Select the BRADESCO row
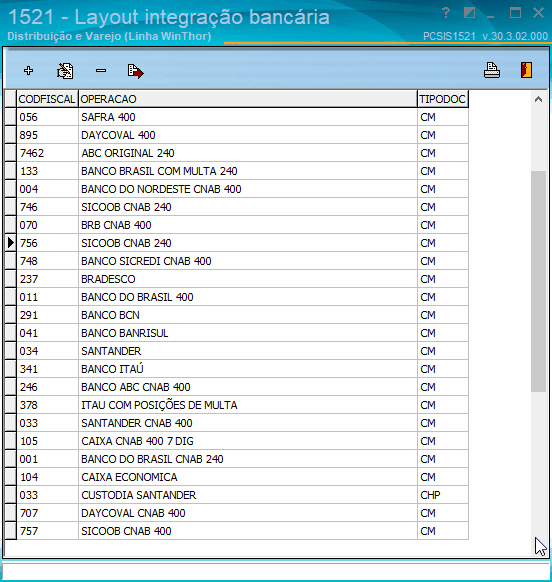This screenshot has width=552, height=582. [x=236, y=279]
